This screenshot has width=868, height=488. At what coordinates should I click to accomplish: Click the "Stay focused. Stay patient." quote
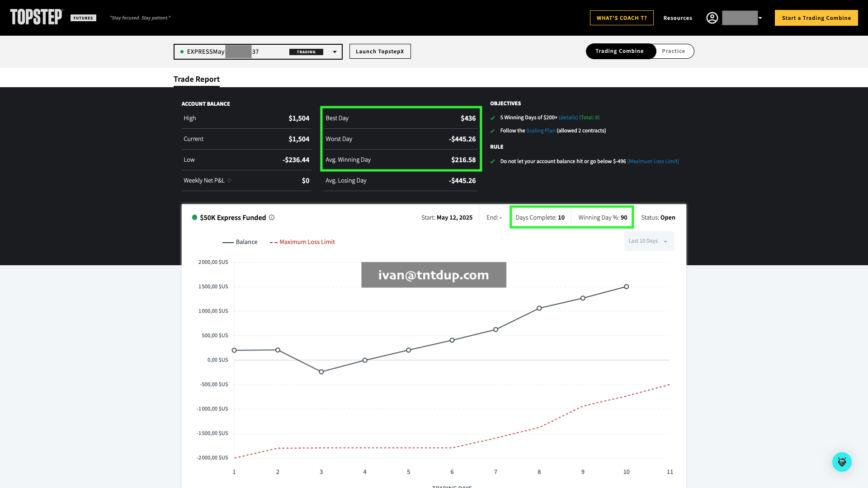click(x=140, y=18)
